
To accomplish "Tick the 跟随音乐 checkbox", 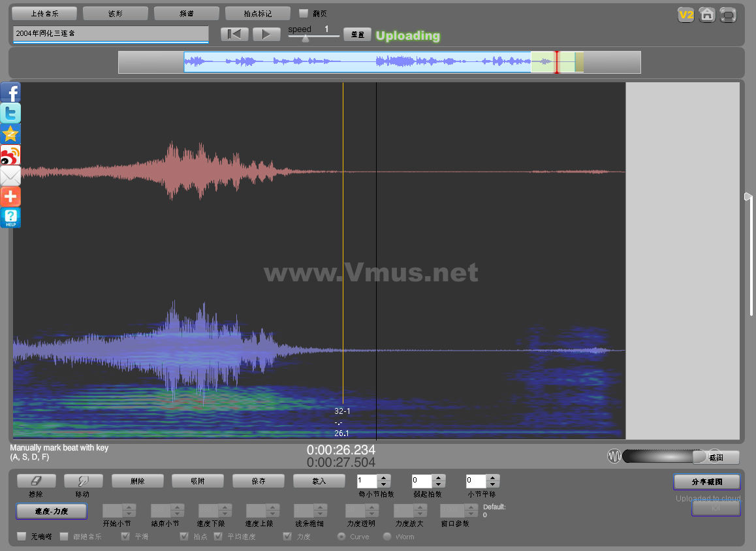I will coord(64,537).
